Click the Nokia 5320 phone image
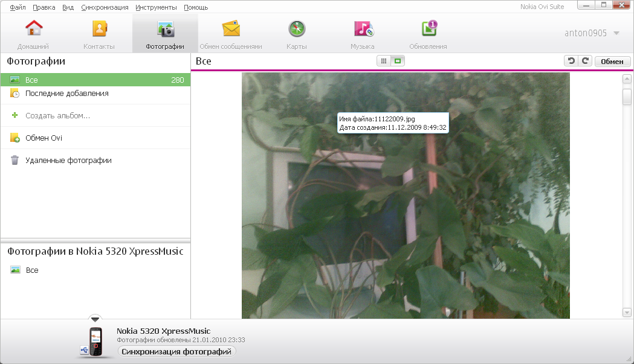This screenshot has height=364, width=634. 95,342
